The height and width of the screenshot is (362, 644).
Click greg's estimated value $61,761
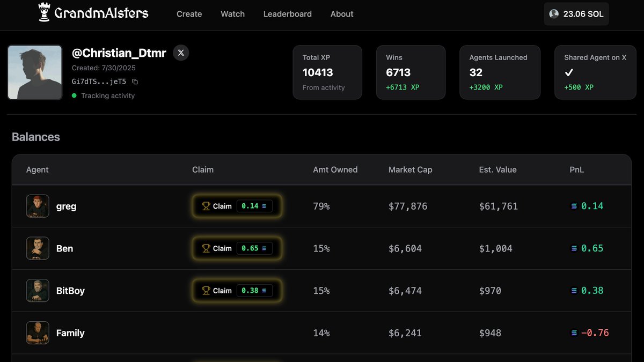click(x=499, y=206)
